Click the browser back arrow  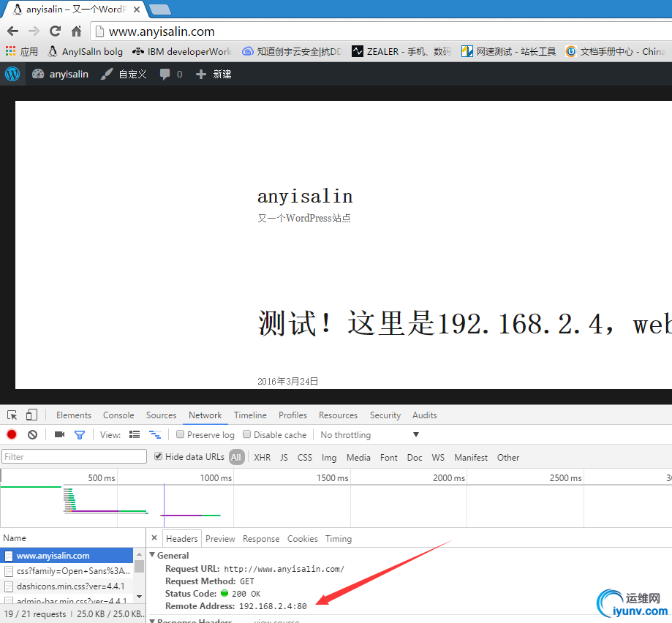tap(13, 31)
